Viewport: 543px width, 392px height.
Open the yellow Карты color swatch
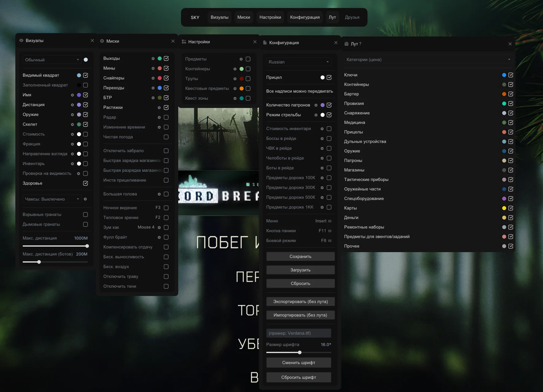click(504, 208)
